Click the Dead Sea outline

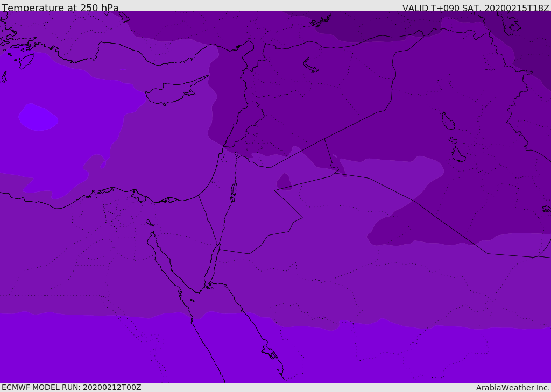(234, 189)
